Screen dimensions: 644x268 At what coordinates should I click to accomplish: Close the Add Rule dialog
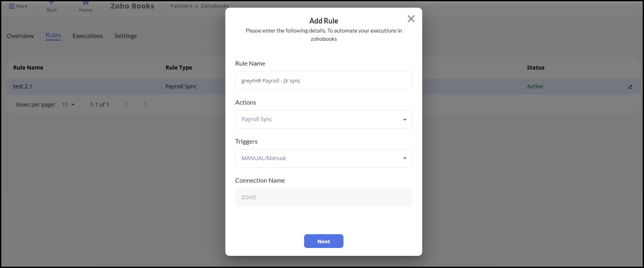[x=411, y=19]
